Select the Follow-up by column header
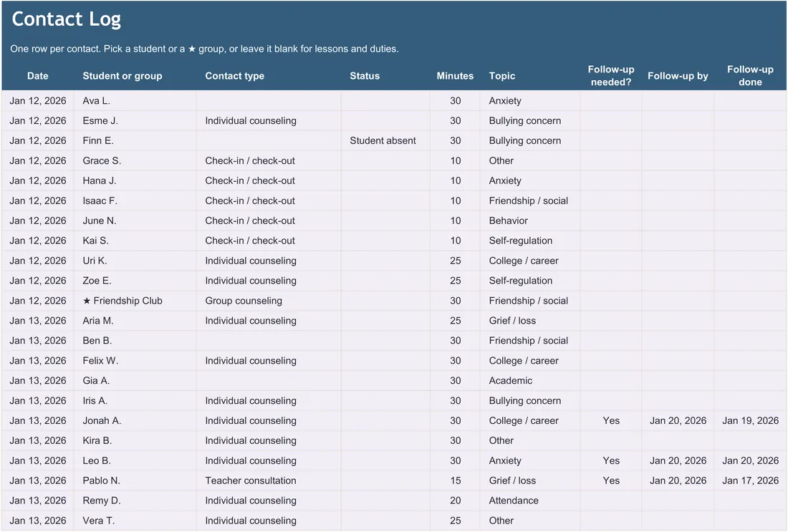This screenshot has height=532, width=788. click(678, 76)
